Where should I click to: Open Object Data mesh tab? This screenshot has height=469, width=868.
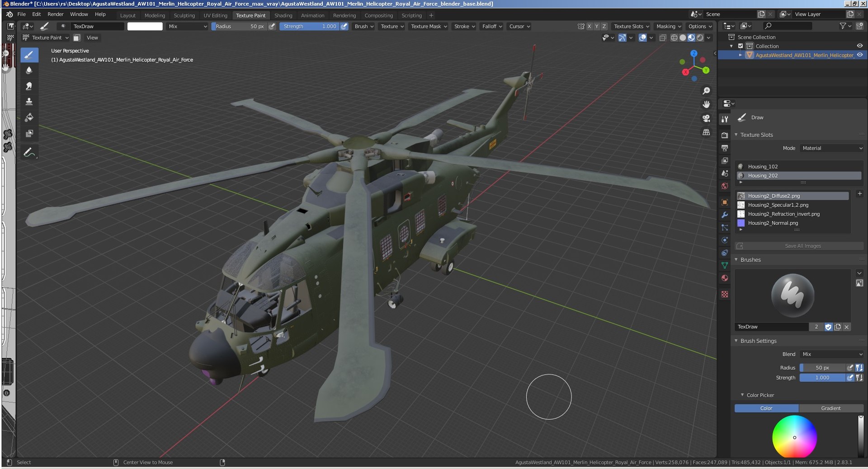[725, 265]
